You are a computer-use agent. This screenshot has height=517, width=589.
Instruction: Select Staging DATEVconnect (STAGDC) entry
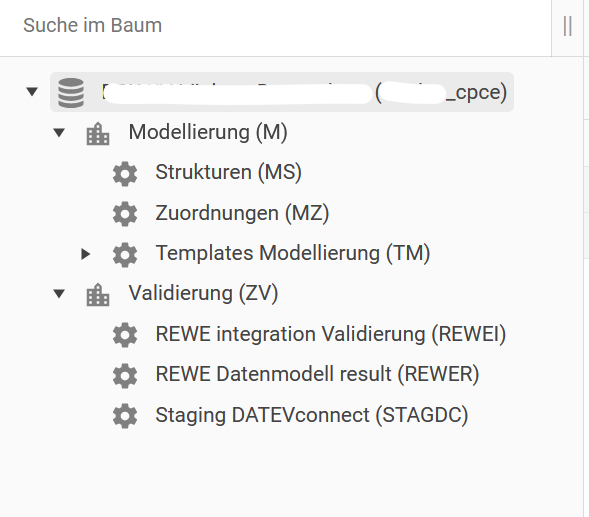pyautogui.click(x=312, y=416)
